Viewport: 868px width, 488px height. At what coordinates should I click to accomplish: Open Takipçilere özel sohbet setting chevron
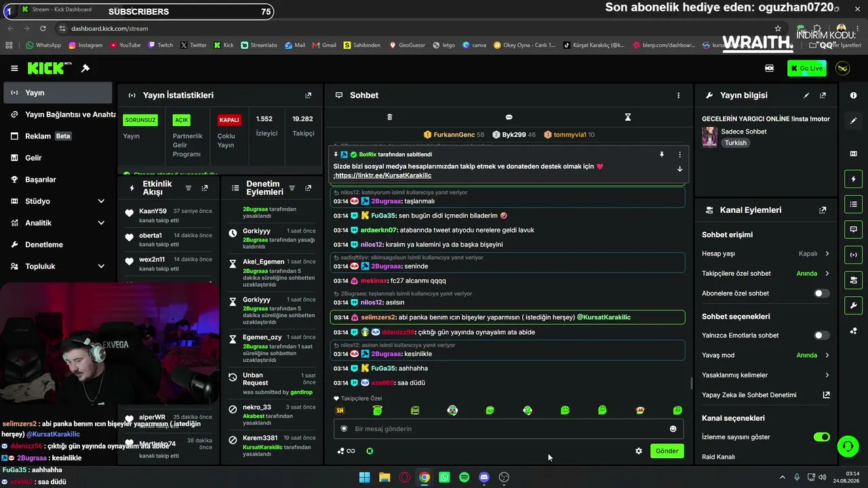[x=827, y=274]
